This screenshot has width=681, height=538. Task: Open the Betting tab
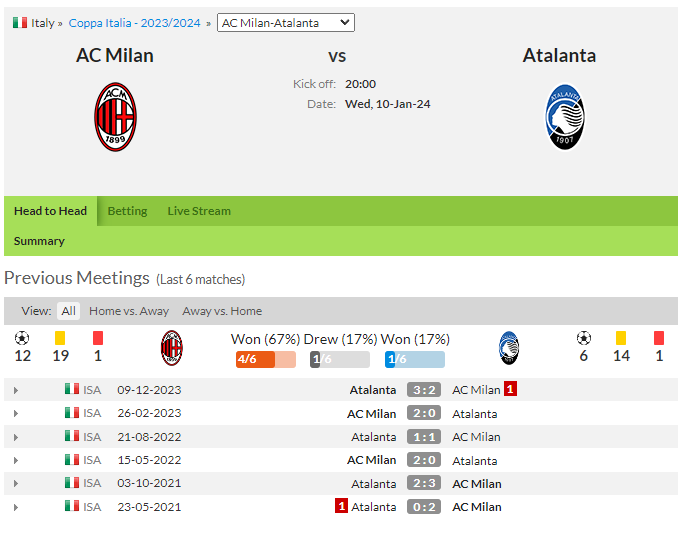pos(127,211)
